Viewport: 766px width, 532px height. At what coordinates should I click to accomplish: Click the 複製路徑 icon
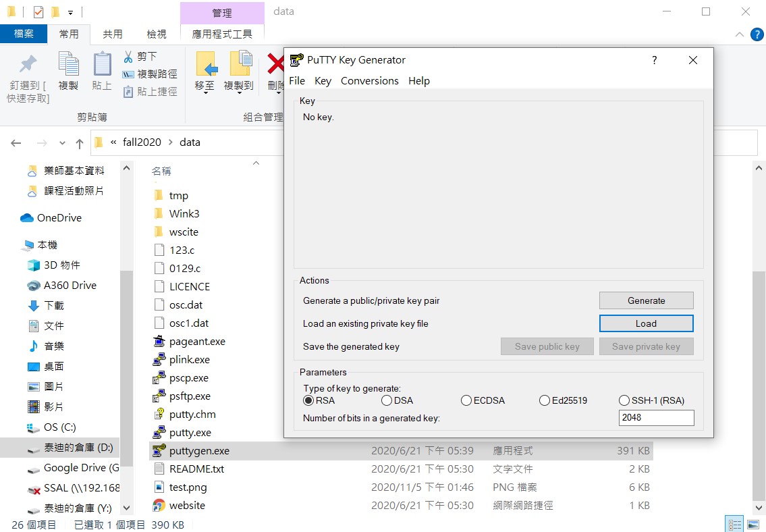click(128, 74)
